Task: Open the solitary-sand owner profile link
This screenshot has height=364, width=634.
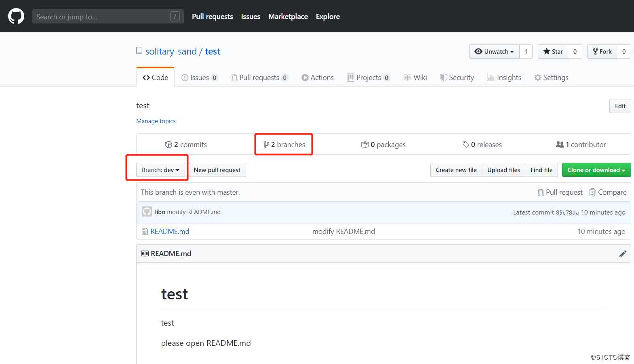Action: click(171, 51)
